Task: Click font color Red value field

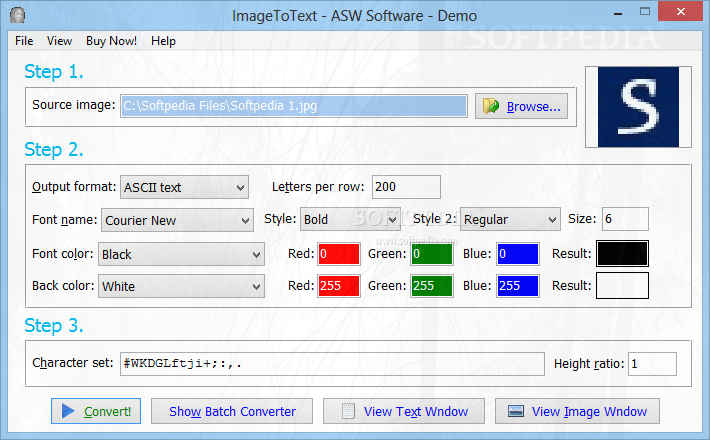Action: pos(339,254)
